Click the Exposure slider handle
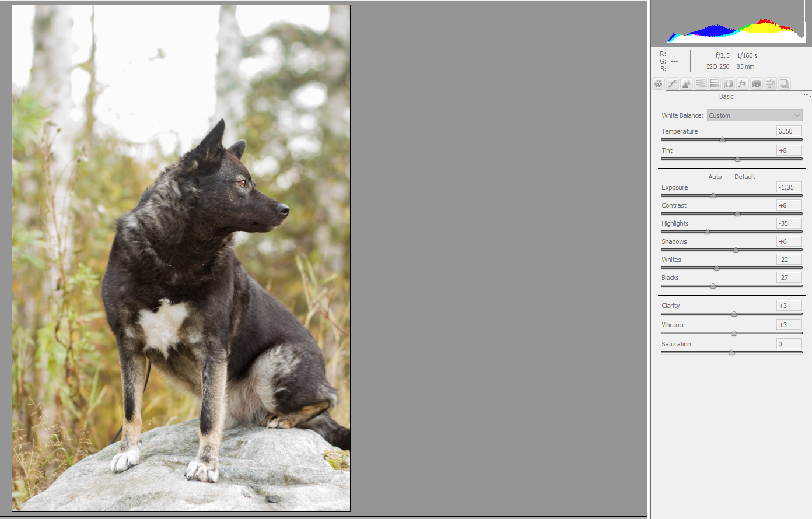Screen dimensions: 812x519 click(713, 196)
